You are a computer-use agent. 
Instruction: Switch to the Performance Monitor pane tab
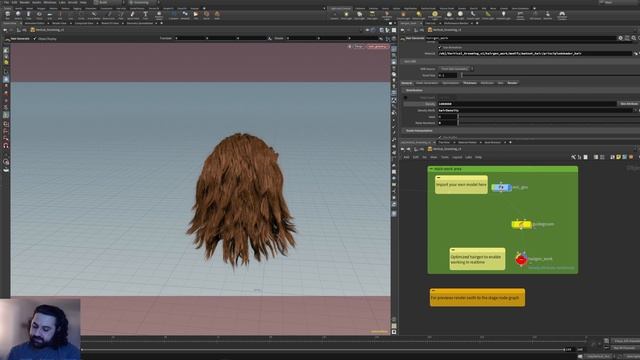pyautogui.click(x=456, y=23)
